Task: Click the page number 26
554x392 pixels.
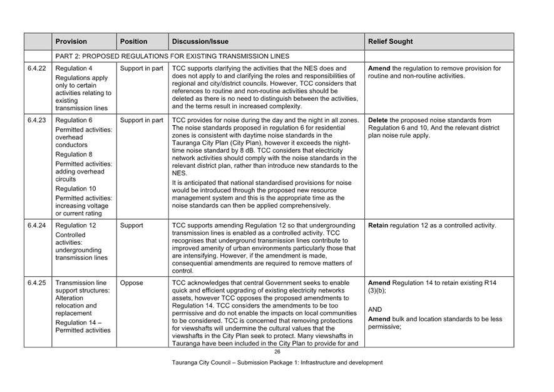Action: tap(277, 352)
